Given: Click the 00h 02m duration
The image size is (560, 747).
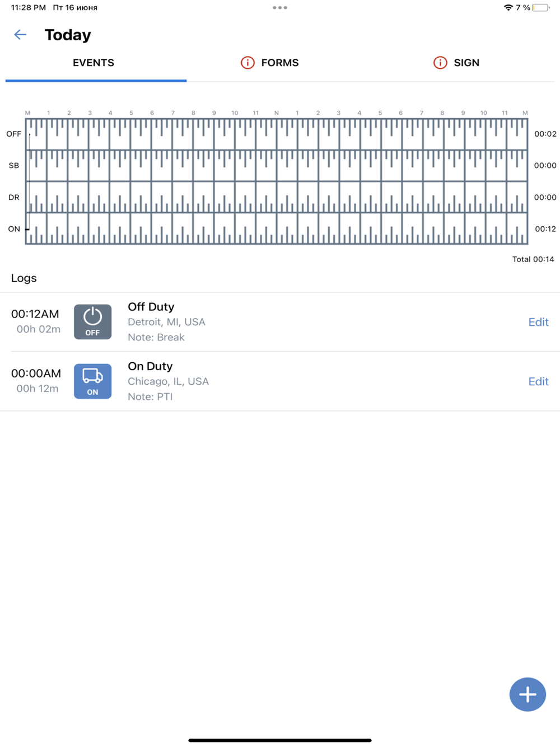Looking at the screenshot, I should (38, 329).
